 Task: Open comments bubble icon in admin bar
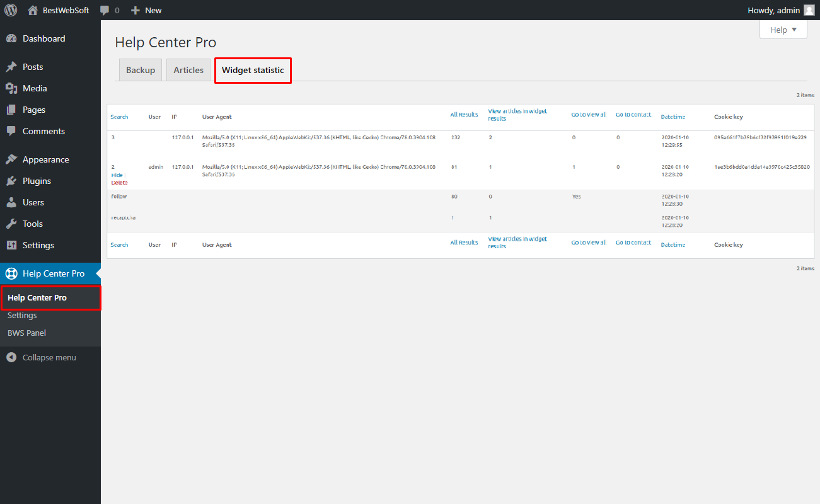coord(105,10)
